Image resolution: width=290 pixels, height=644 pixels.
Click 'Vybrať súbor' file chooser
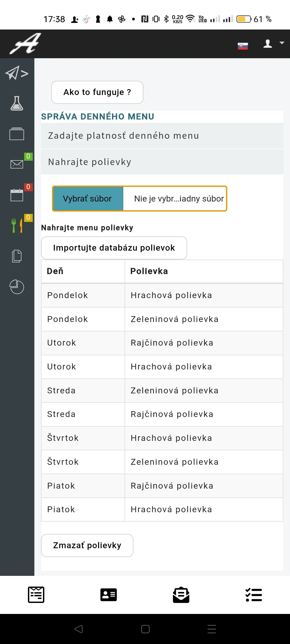pyautogui.click(x=88, y=199)
